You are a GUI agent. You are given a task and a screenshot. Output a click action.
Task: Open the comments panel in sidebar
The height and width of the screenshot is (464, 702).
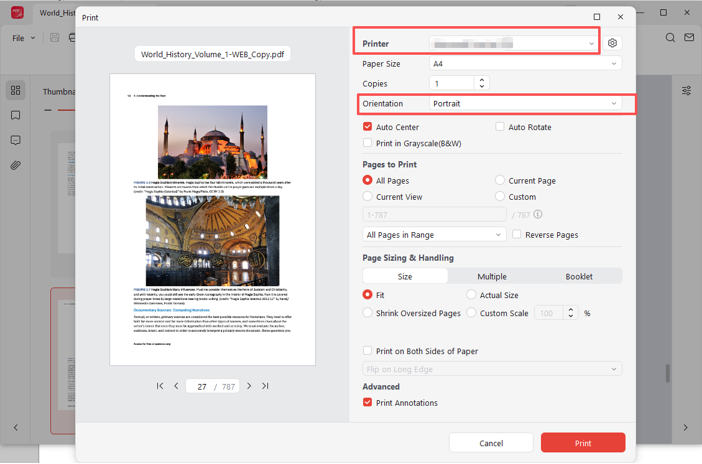tap(16, 141)
